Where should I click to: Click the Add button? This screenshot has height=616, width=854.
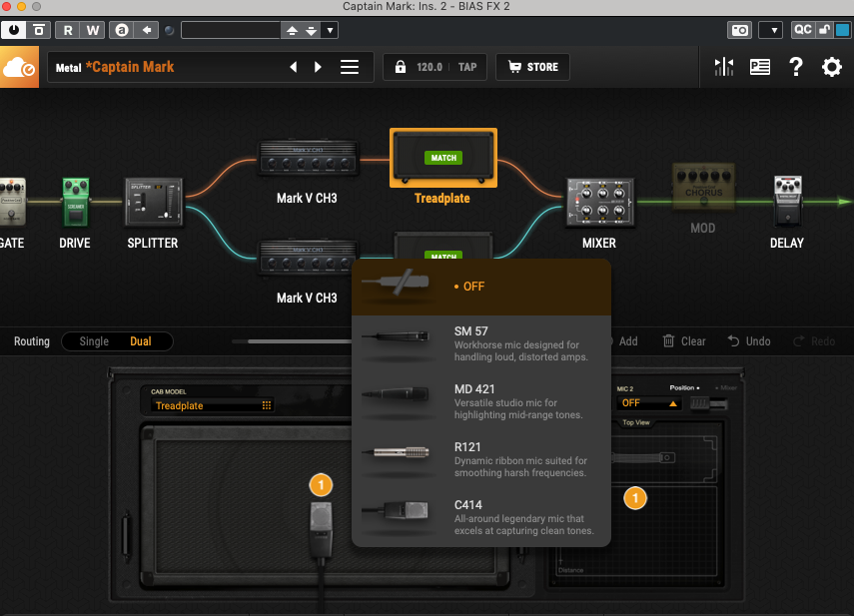point(628,341)
